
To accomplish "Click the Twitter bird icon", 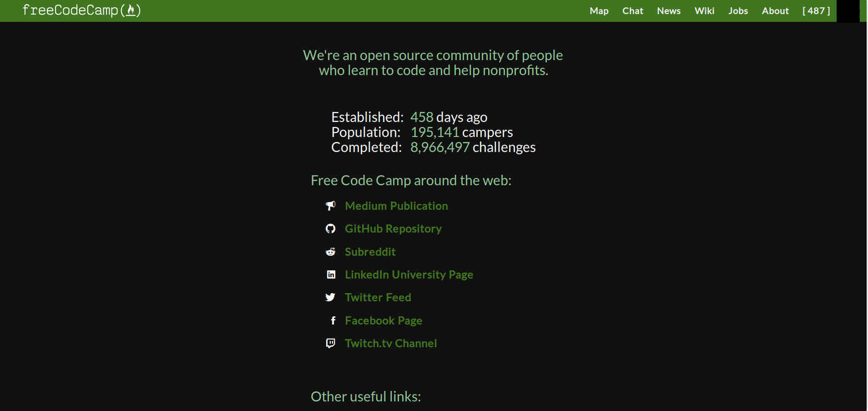I will click(x=331, y=297).
